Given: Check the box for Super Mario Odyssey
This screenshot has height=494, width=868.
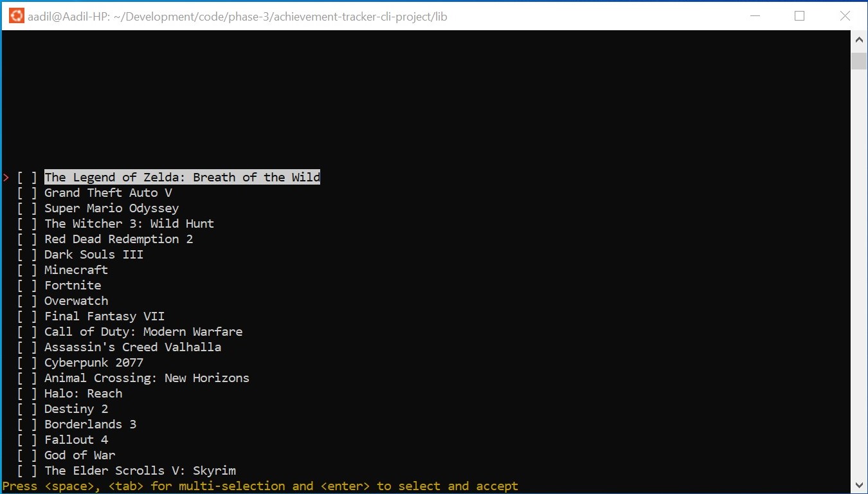Looking at the screenshot, I should click(26, 208).
